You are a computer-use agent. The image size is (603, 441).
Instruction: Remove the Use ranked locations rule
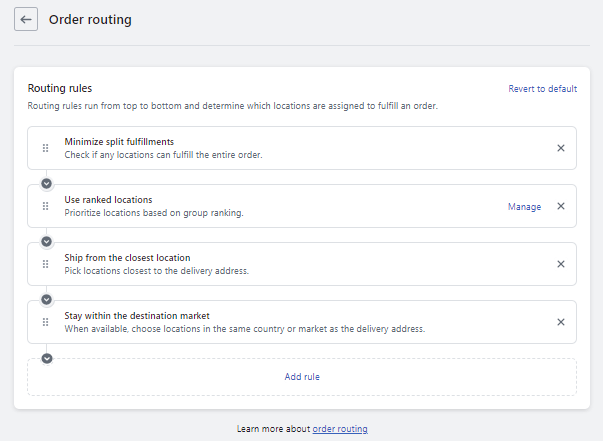tap(560, 207)
